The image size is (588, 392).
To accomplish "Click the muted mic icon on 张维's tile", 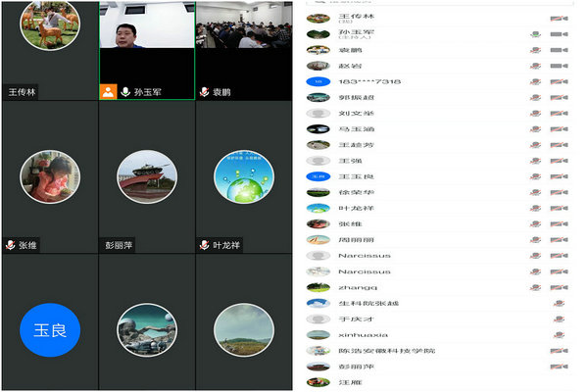I will click(x=12, y=245).
